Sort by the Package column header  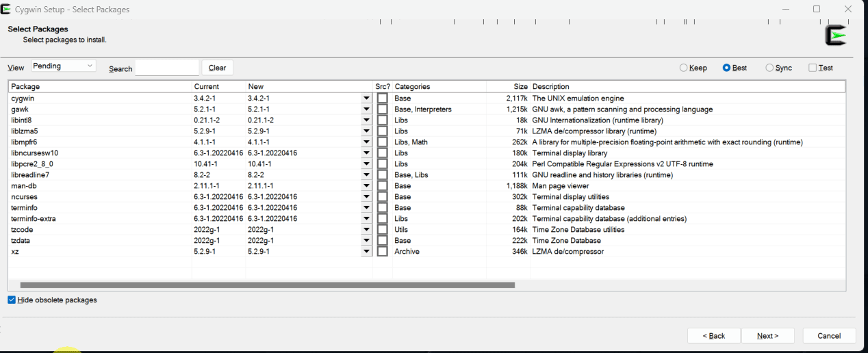click(100, 86)
